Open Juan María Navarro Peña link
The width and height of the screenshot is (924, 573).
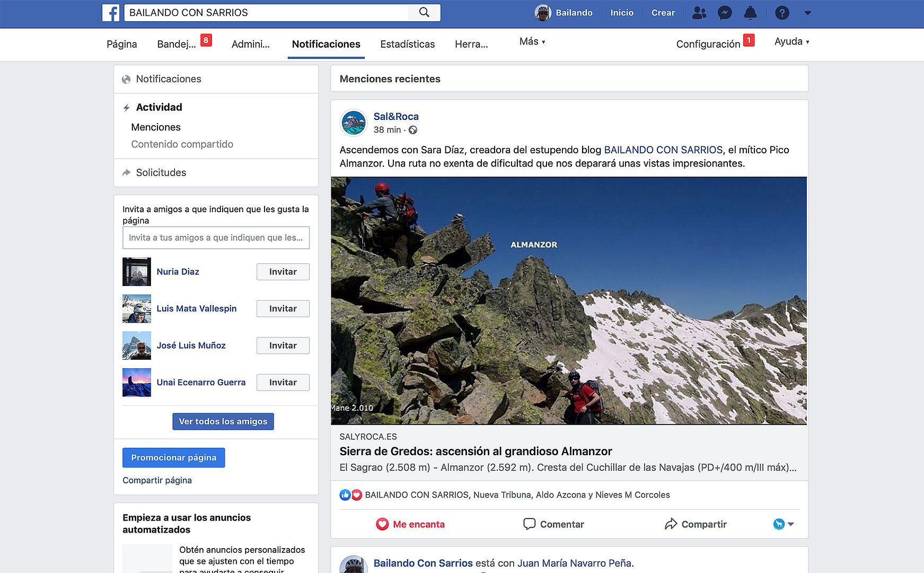click(574, 563)
